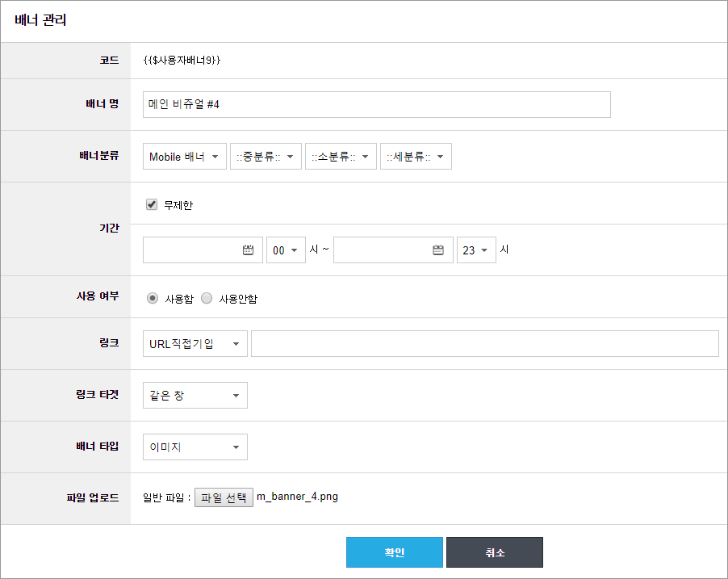The image size is (728, 579).
Task: Click the 배너 관리 heading text
Action: click(x=40, y=20)
